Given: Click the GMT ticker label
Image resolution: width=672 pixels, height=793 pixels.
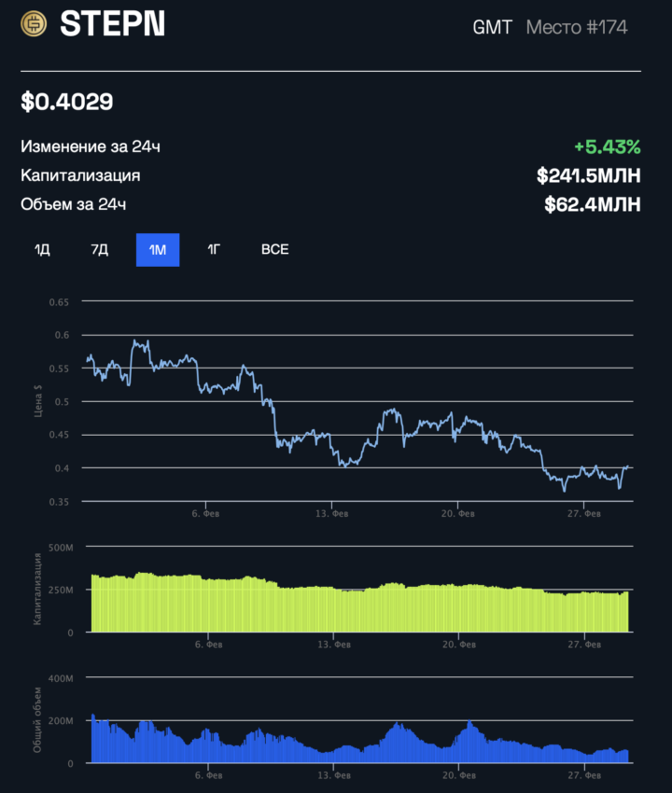Looking at the screenshot, I should point(492,27).
